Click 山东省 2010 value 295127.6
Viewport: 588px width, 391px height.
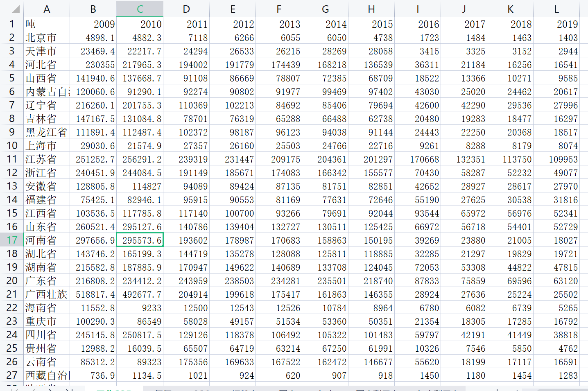(x=140, y=227)
